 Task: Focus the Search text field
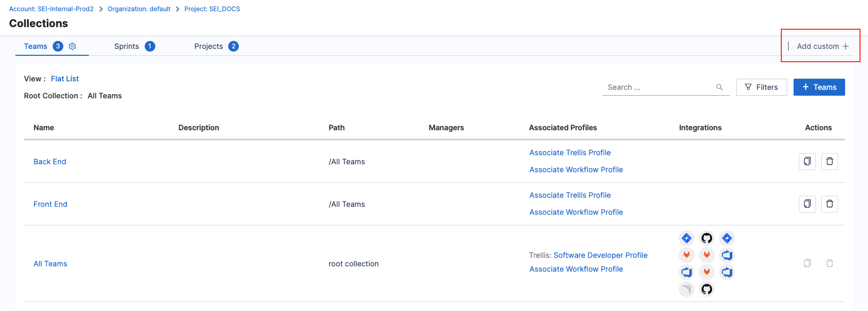coord(658,87)
